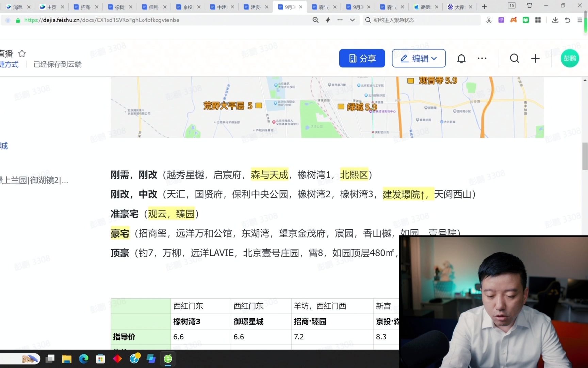The image size is (588, 368).
Task: Close the 大衛 tab
Action: coord(471,7)
